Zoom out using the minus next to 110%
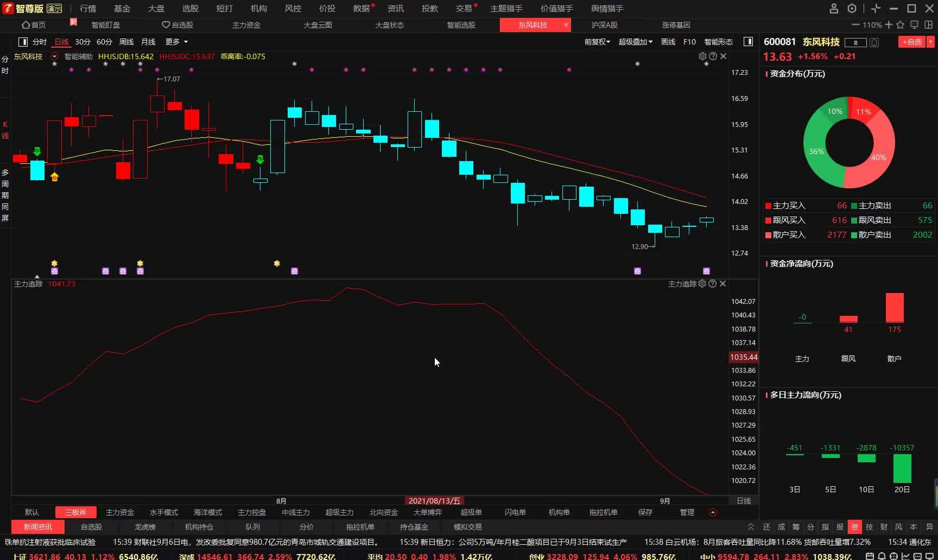Screen dimensions: 938x560 855,25
